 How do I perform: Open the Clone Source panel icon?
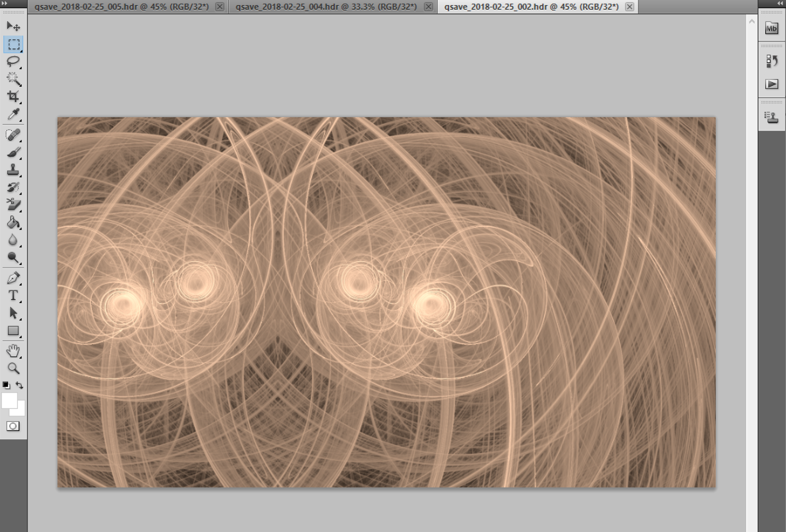pyautogui.click(x=772, y=117)
